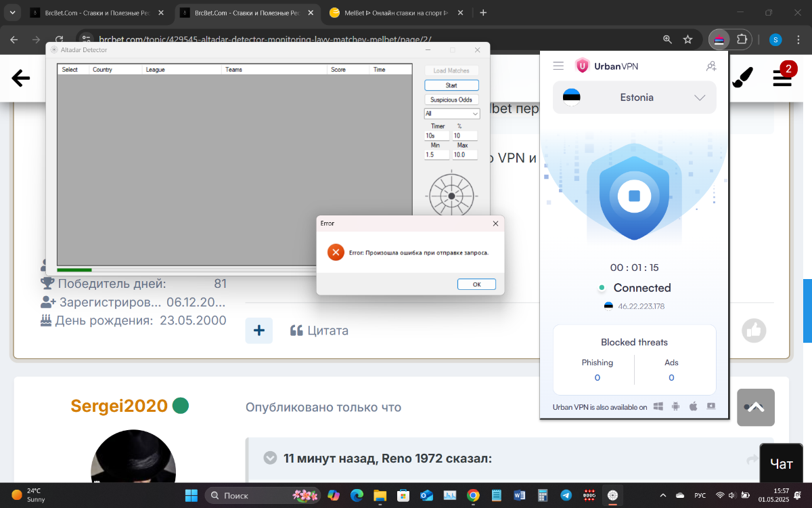Click the Select column header
This screenshot has width=812, height=508.
click(74, 69)
